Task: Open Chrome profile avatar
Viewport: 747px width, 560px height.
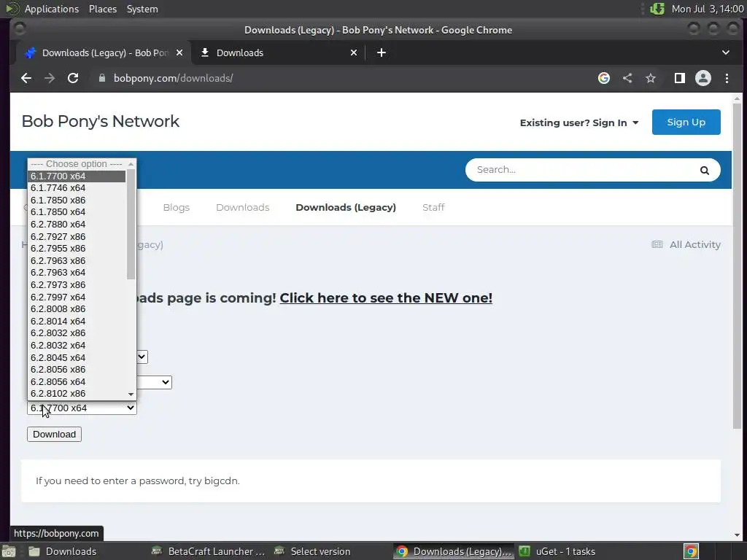Action: pyautogui.click(x=703, y=78)
